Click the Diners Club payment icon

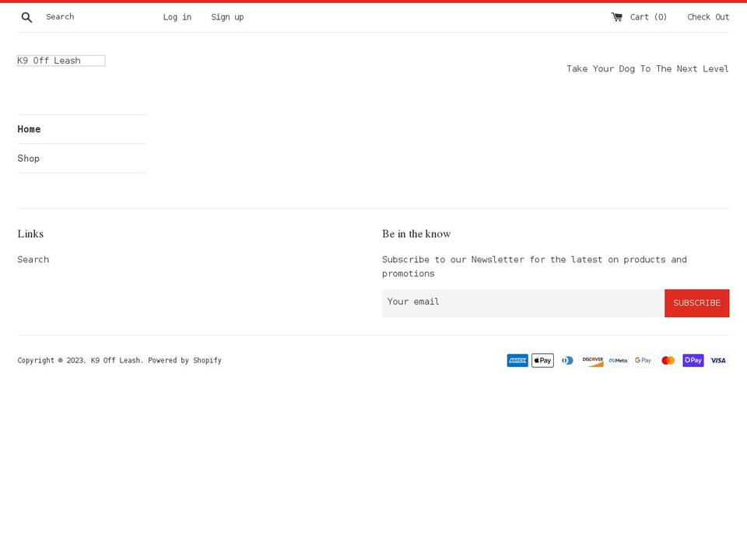(567, 360)
